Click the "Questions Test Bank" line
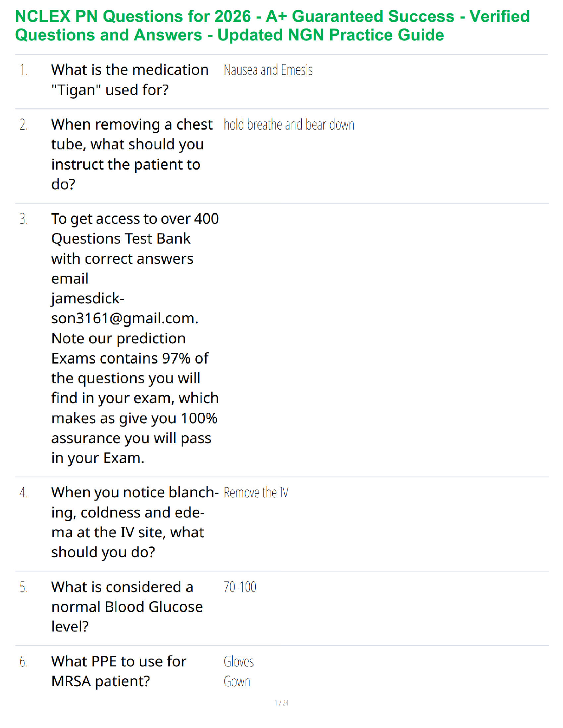 click(x=121, y=239)
